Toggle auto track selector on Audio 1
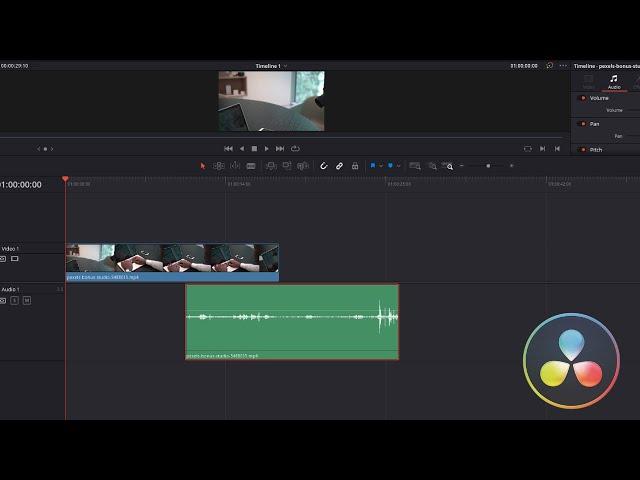The image size is (640, 480). [3, 300]
